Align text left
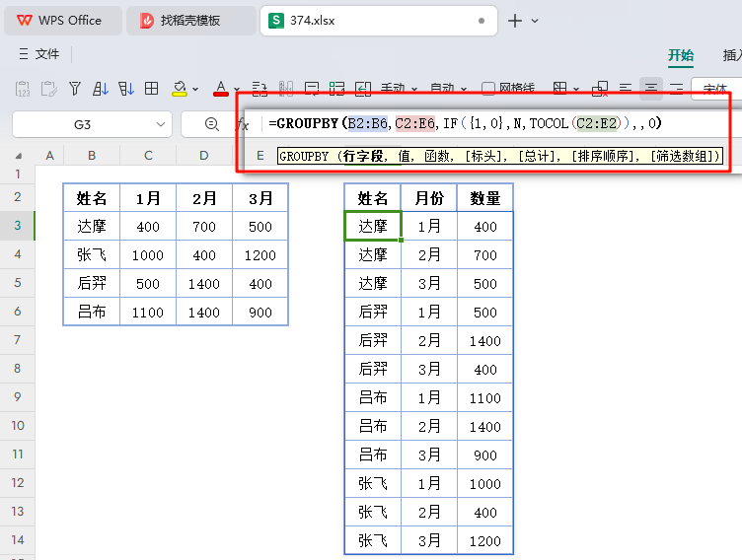 coord(626,89)
